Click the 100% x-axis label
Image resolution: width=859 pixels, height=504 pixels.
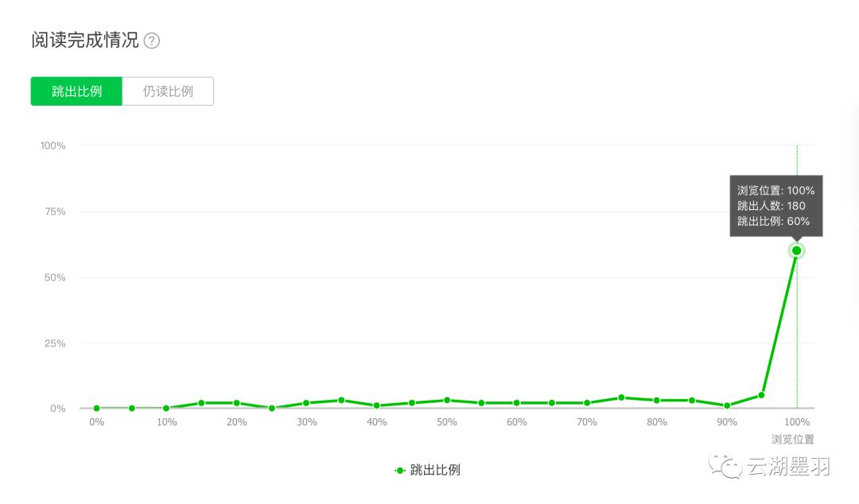point(797,422)
